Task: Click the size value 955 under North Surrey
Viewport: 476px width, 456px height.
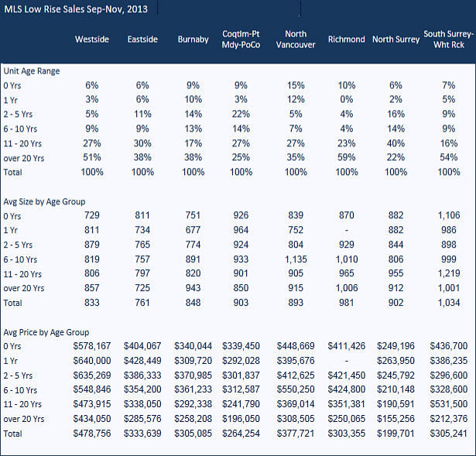Action: (x=396, y=273)
